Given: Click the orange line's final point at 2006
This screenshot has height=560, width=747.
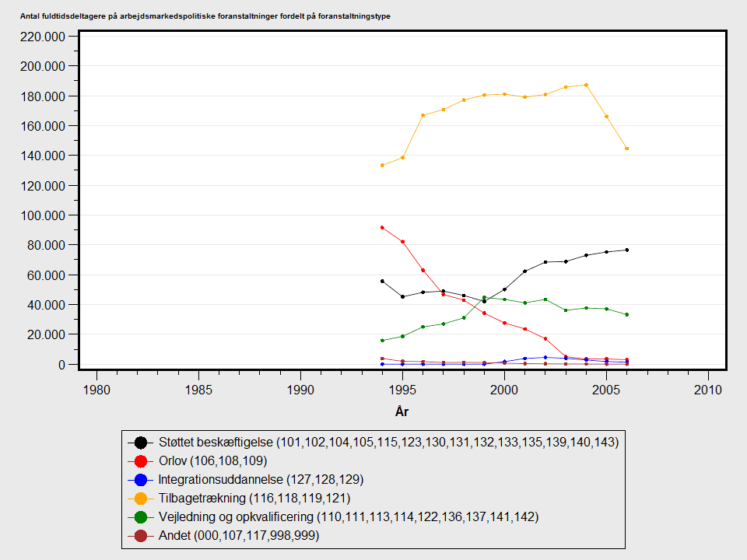Looking at the screenshot, I should click(x=626, y=149).
